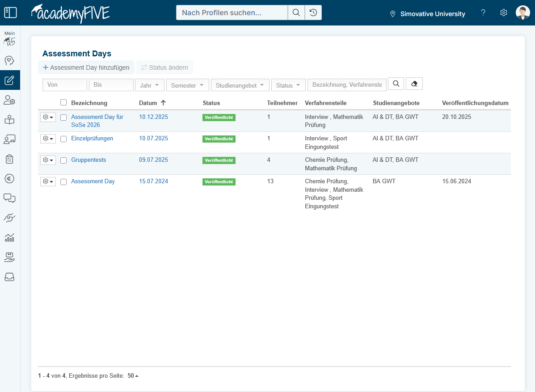
Task: Open settings gear in top bar
Action: [504, 13]
